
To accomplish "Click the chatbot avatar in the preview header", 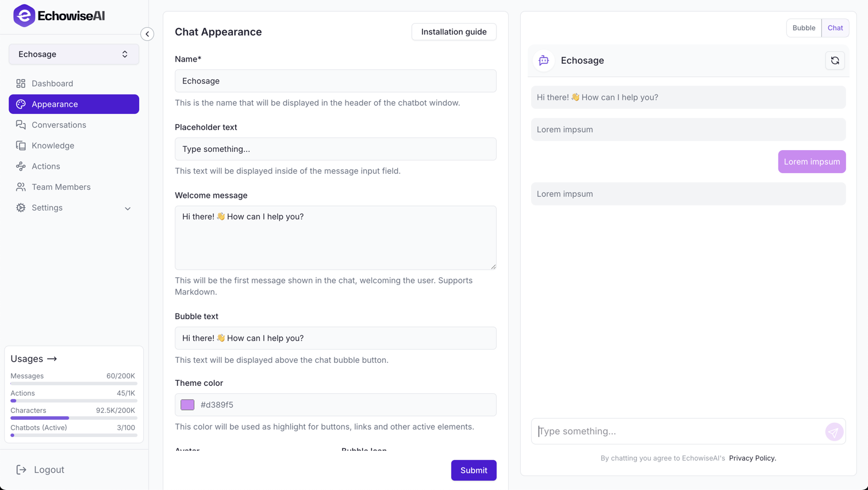I will 543,60.
